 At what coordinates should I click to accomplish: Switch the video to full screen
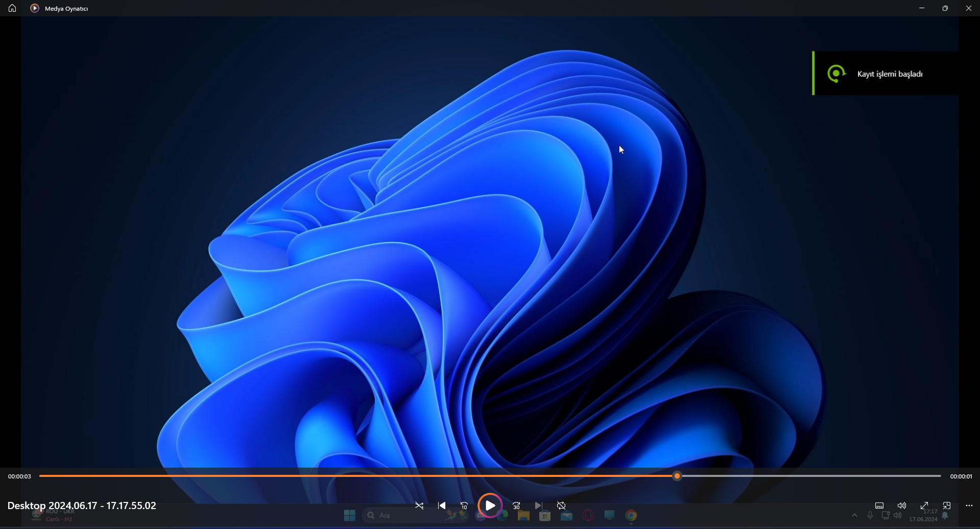tap(924, 506)
